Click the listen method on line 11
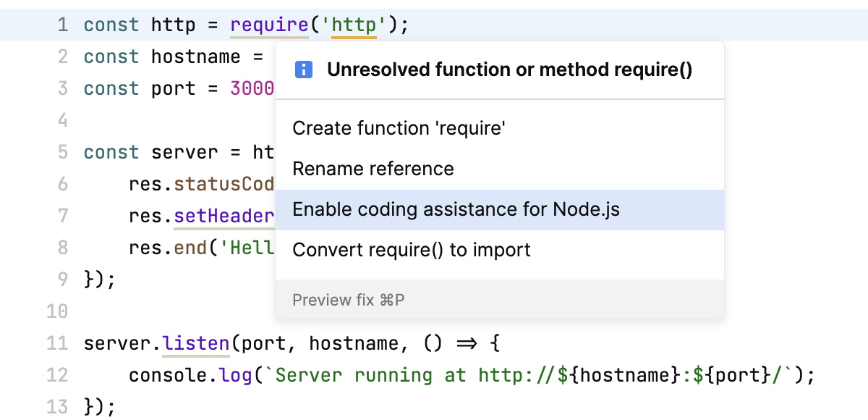Viewport: 868px width, 420px height. coord(195,343)
